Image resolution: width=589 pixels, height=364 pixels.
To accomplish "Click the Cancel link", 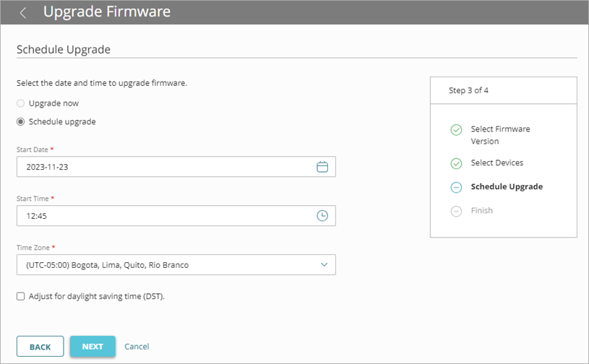I will tap(137, 347).
